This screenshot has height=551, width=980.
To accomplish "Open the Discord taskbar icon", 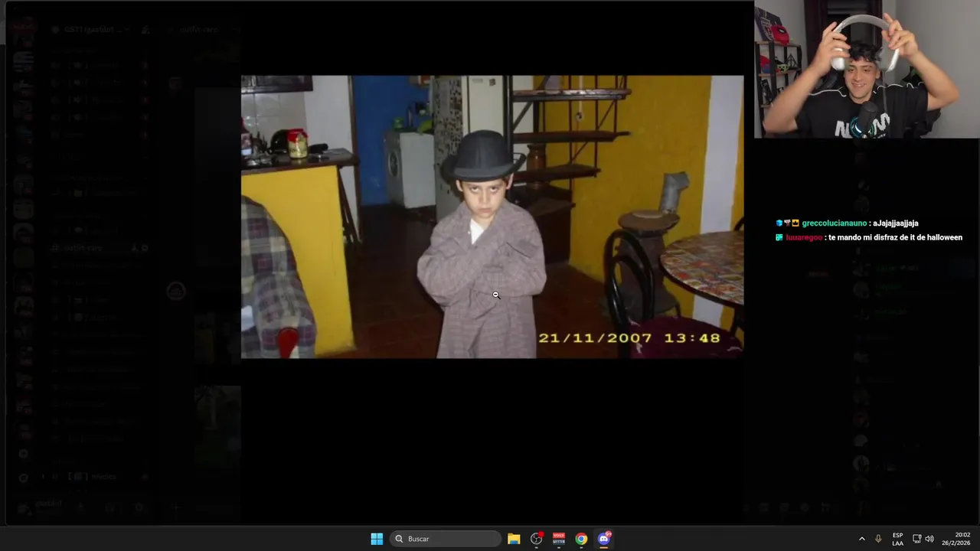I will (x=604, y=539).
